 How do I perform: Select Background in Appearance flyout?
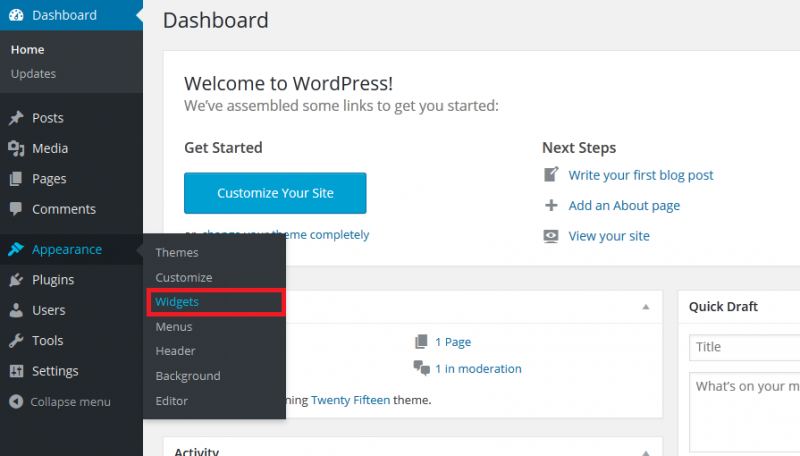[x=188, y=376]
